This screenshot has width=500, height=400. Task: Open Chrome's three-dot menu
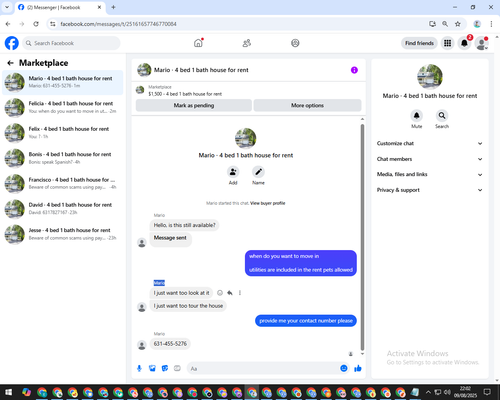(491, 24)
